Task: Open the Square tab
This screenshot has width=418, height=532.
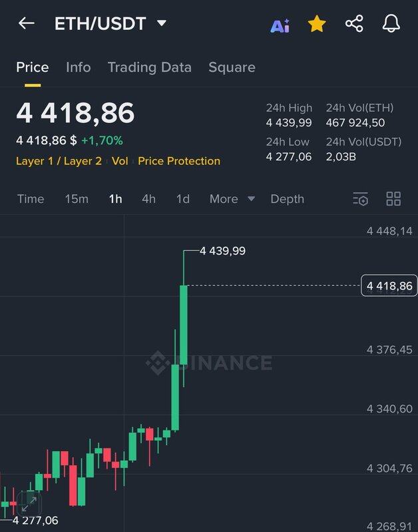Action: [x=232, y=67]
